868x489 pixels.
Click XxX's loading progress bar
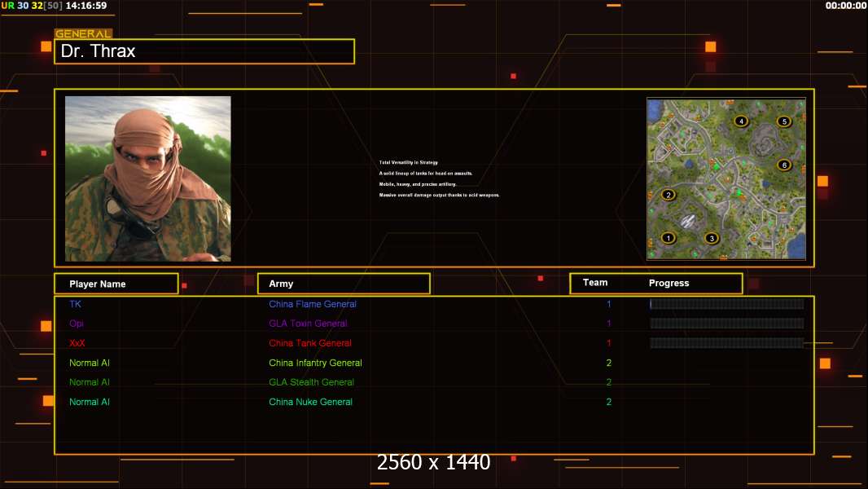coord(726,343)
